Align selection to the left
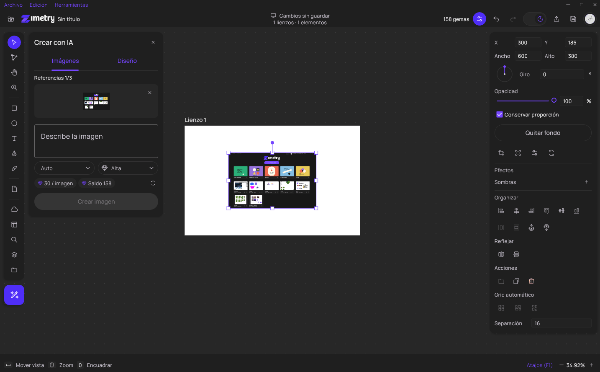Screen dimensions: 600x372 click(501, 211)
